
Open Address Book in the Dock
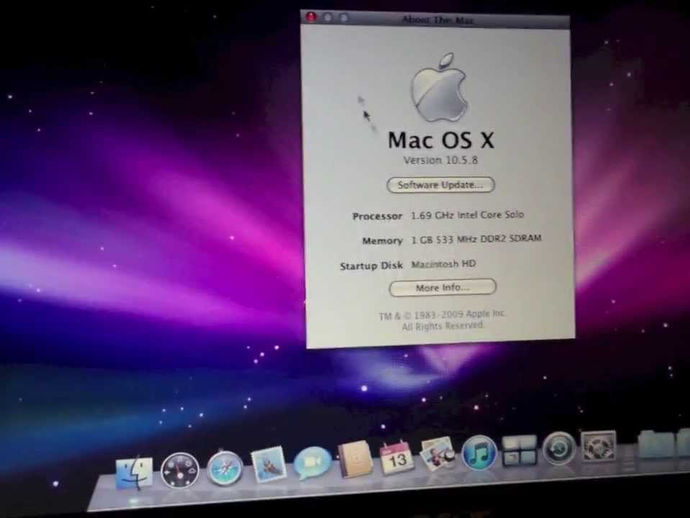tap(355, 459)
